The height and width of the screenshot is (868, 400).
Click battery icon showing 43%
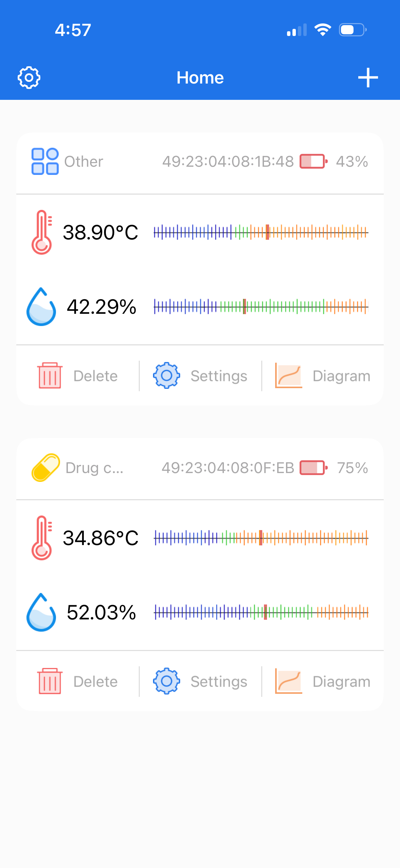pyautogui.click(x=313, y=161)
